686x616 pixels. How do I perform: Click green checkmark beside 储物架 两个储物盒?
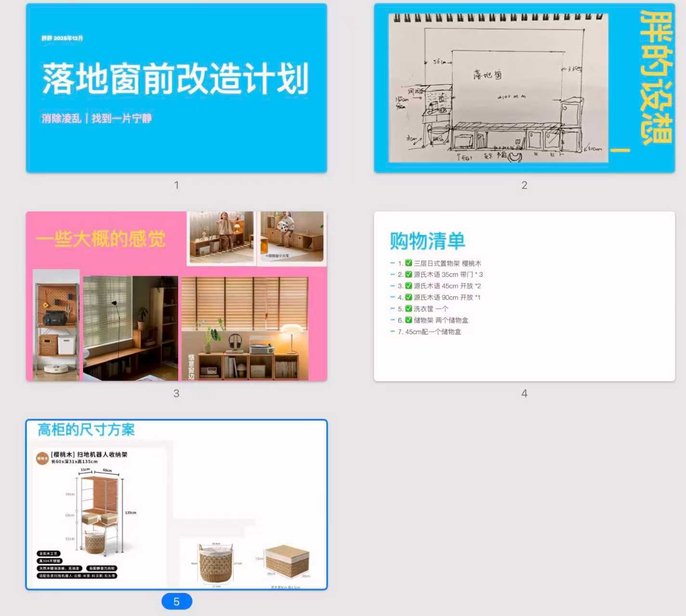tap(408, 320)
